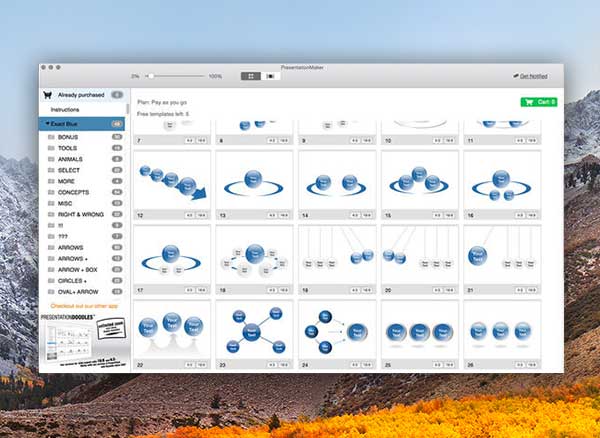
Task: Click the ARROW + BOX folder icon
Action: tap(51, 270)
